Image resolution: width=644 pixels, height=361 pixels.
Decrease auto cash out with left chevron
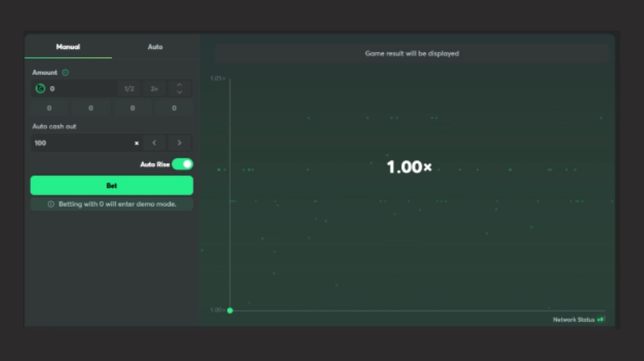pos(155,143)
